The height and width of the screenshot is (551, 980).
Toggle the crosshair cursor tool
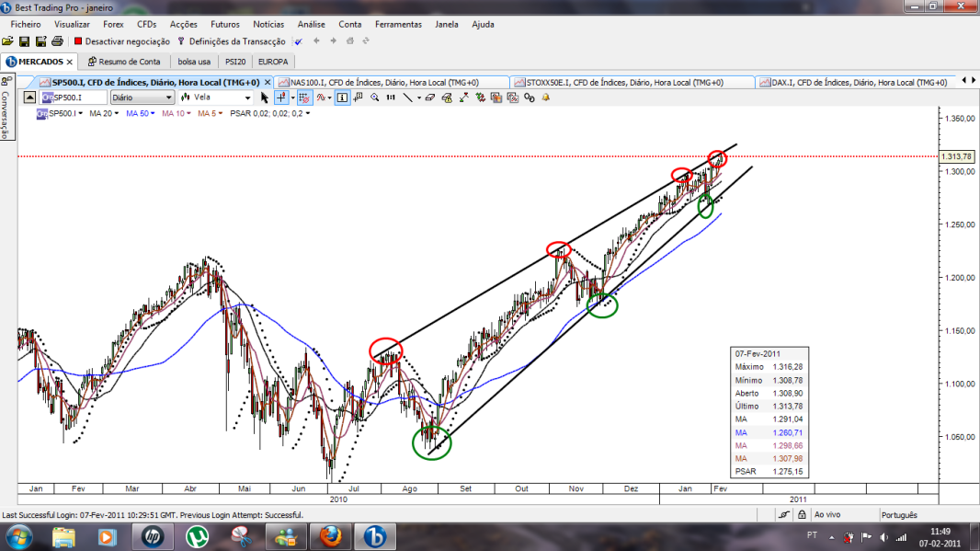(x=281, y=98)
